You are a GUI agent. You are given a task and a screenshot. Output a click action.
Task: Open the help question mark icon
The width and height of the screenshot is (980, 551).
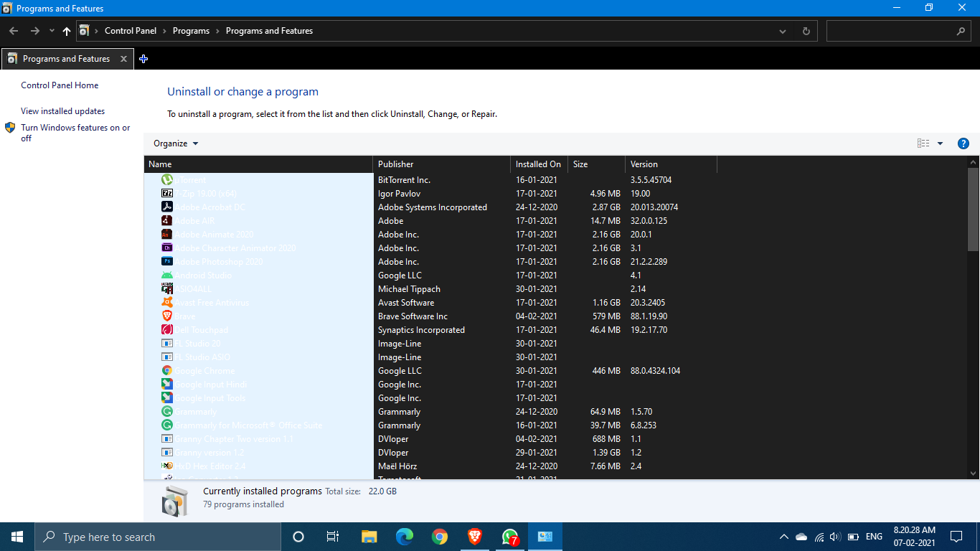pos(963,143)
